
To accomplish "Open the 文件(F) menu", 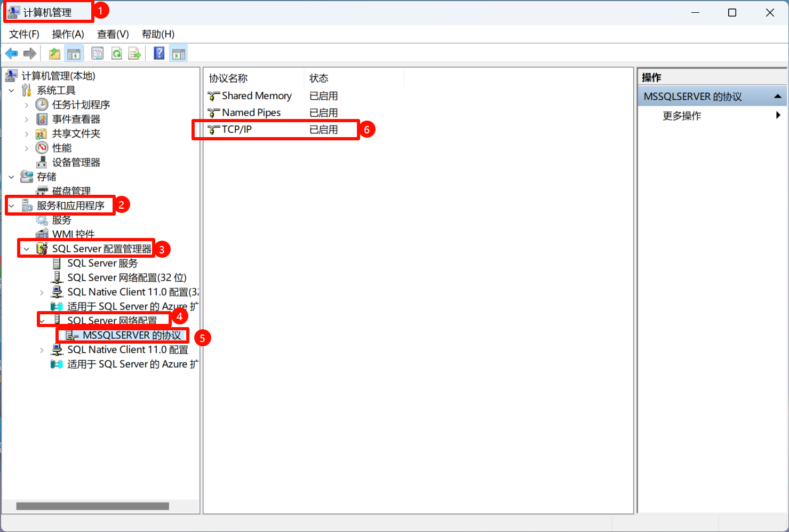I will (x=24, y=34).
